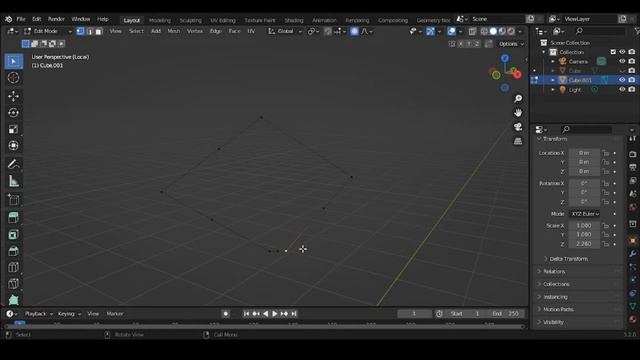Select the Transform tool
This screenshot has height=360, width=640.
[13, 146]
